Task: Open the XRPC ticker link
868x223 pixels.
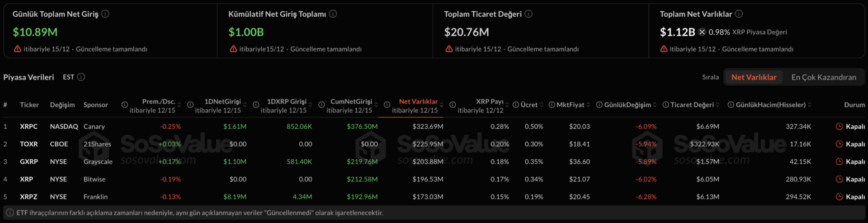Action: click(x=28, y=126)
